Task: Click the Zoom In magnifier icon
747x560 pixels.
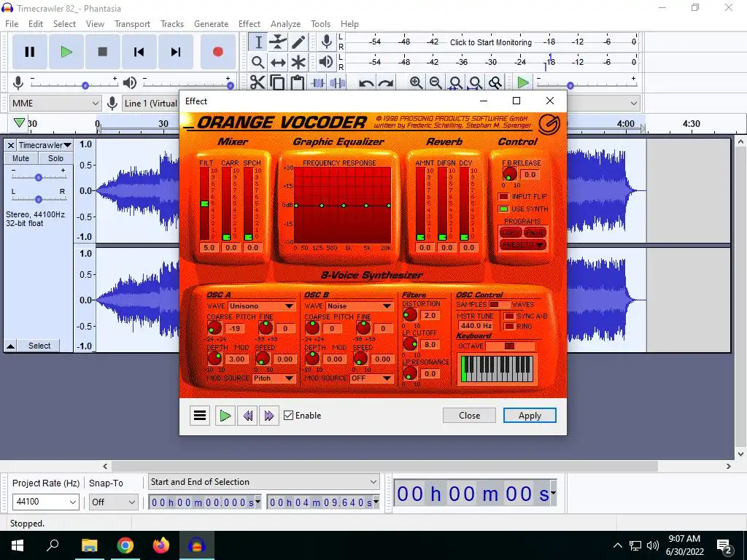Action: coord(416,83)
